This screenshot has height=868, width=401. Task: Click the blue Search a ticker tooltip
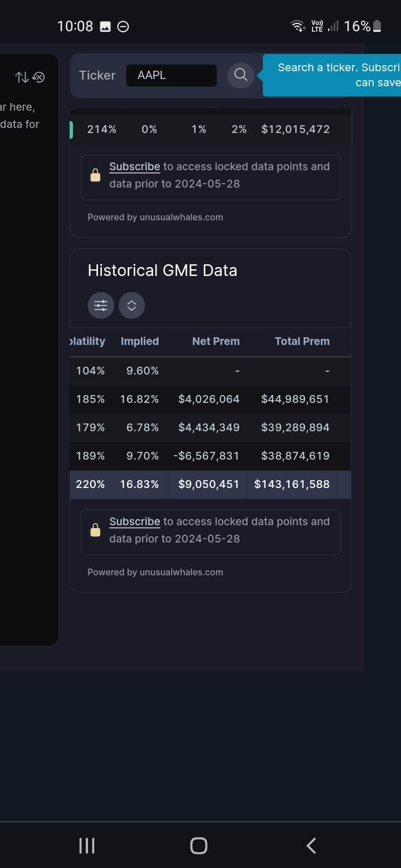tap(334, 75)
